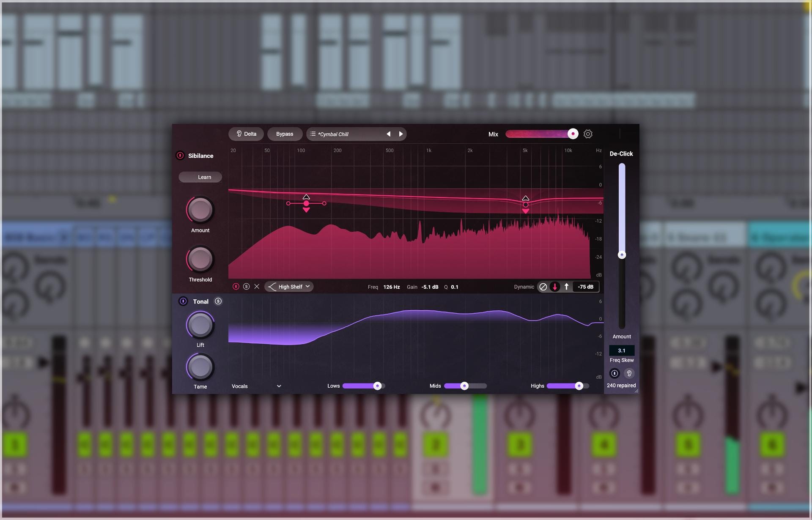Click the Learn button
Screen dimensions: 812x520
[x=200, y=177]
